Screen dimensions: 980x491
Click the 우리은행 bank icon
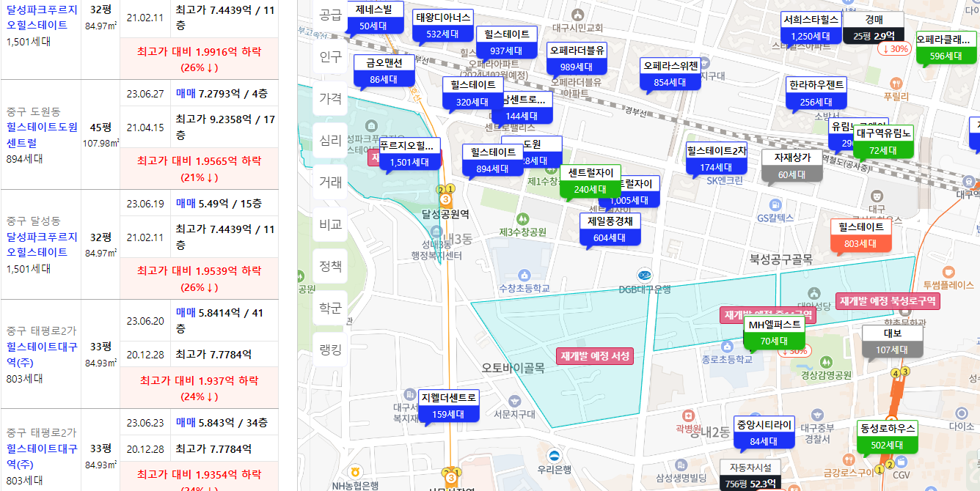554,455
